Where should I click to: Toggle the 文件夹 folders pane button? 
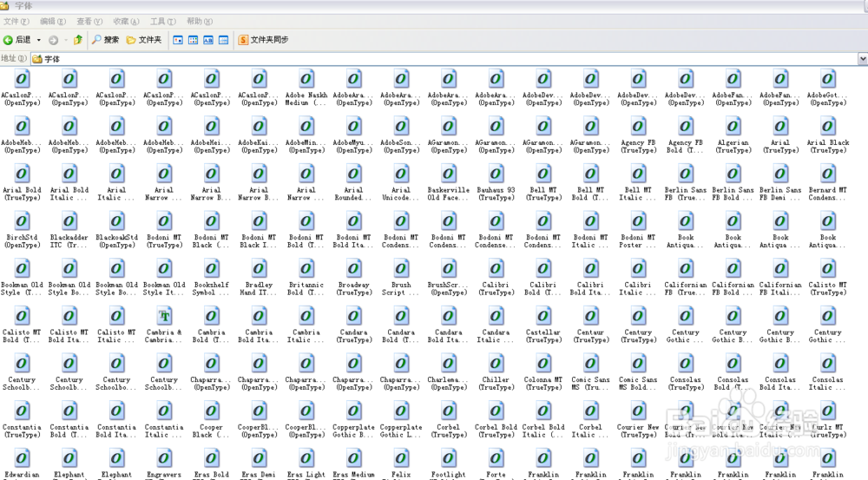pos(144,40)
